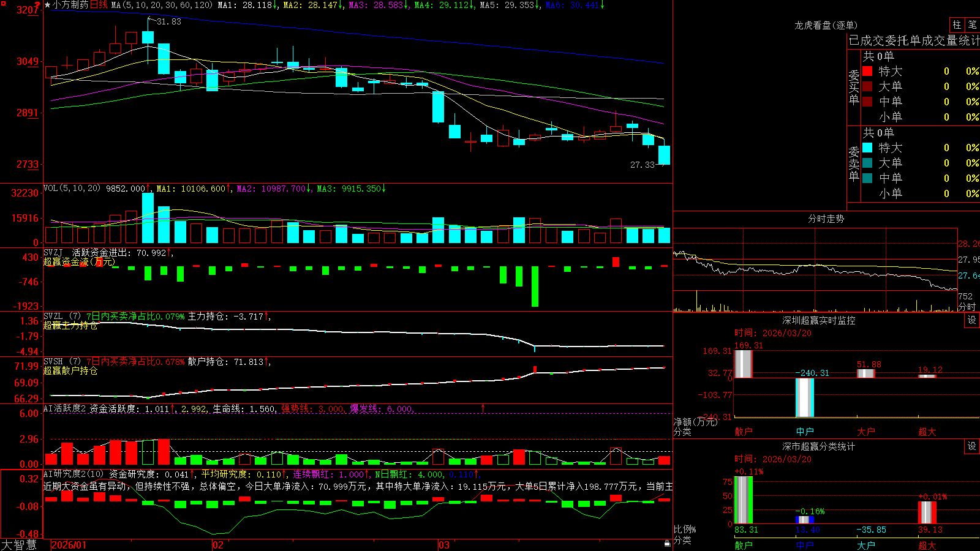This screenshot has width=980, height=551.
Task: Click the 02 month marker on time axis
Action: click(x=218, y=545)
